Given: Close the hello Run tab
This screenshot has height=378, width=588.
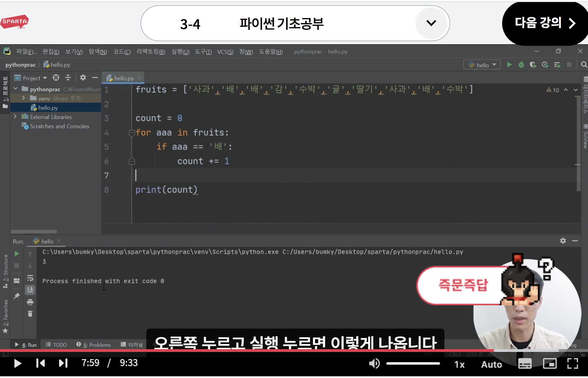Looking at the screenshot, I should pyautogui.click(x=59, y=241).
